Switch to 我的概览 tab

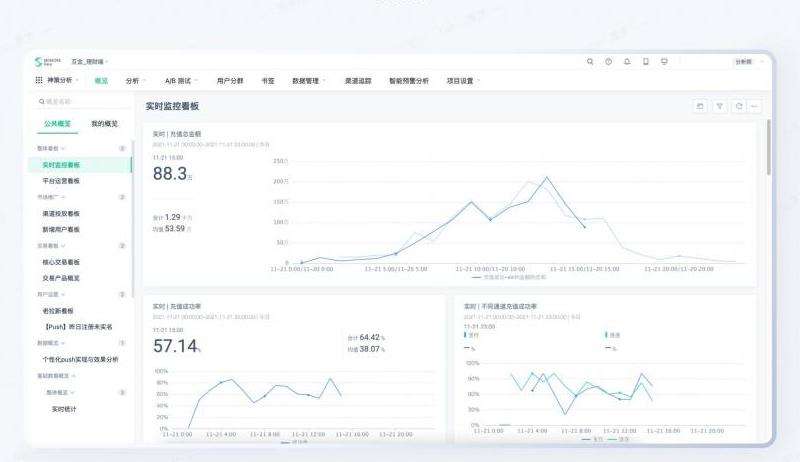104,124
